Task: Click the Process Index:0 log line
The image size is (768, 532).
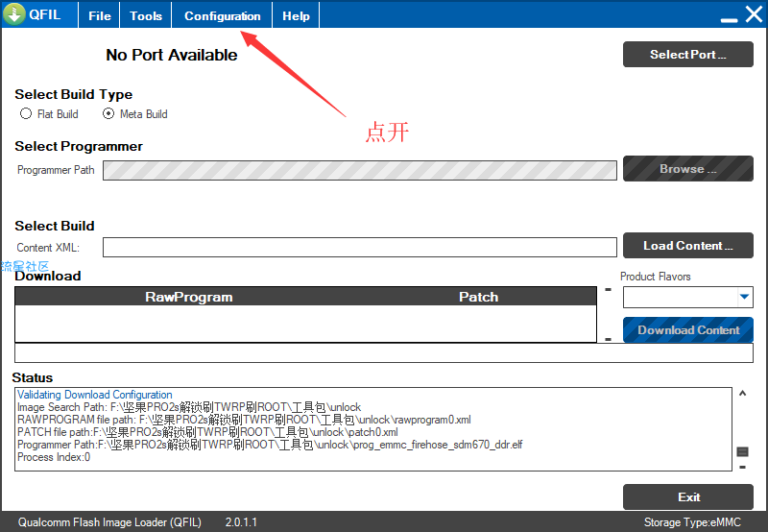Action: pos(54,457)
